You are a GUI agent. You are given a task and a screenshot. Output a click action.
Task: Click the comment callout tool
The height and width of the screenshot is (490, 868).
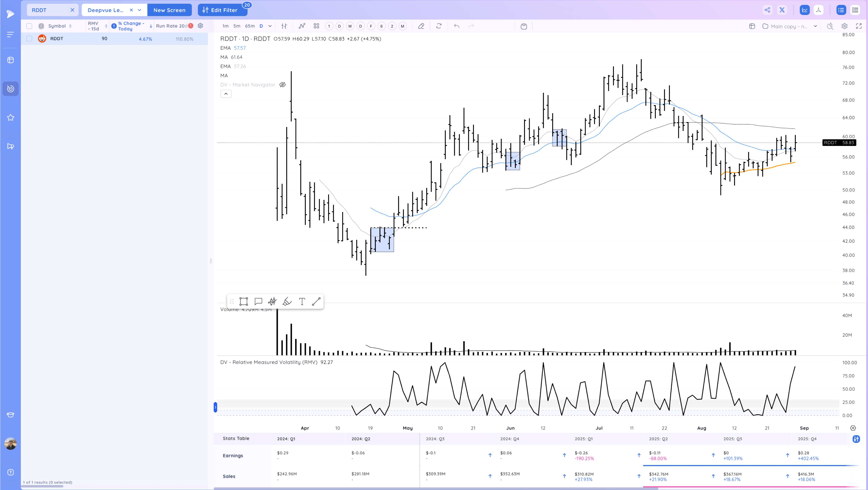[258, 301]
